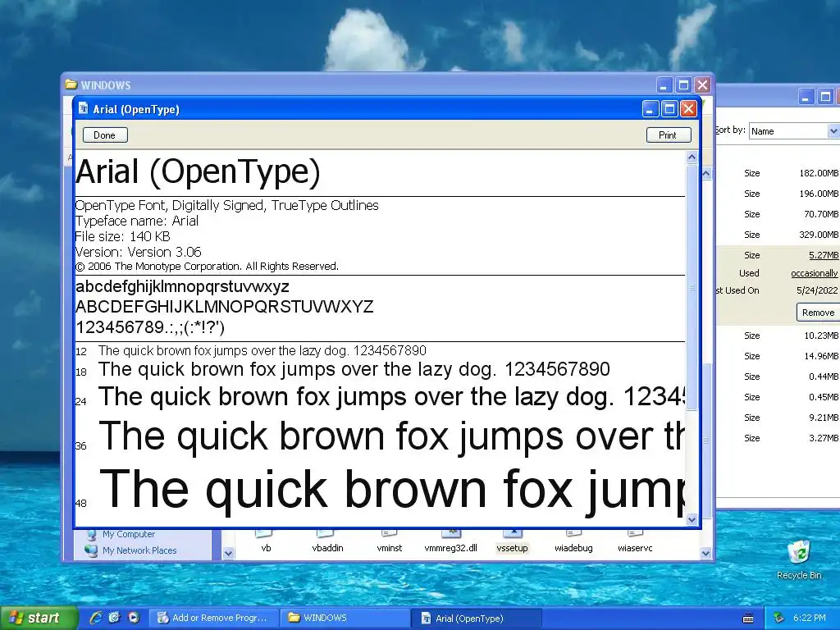Close the WINDOWS folder window

pyautogui.click(x=702, y=85)
